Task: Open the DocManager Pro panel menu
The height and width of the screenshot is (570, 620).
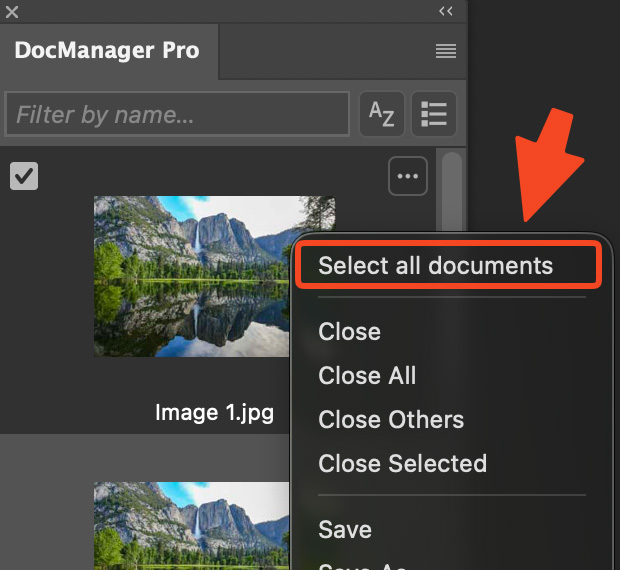Action: (446, 51)
